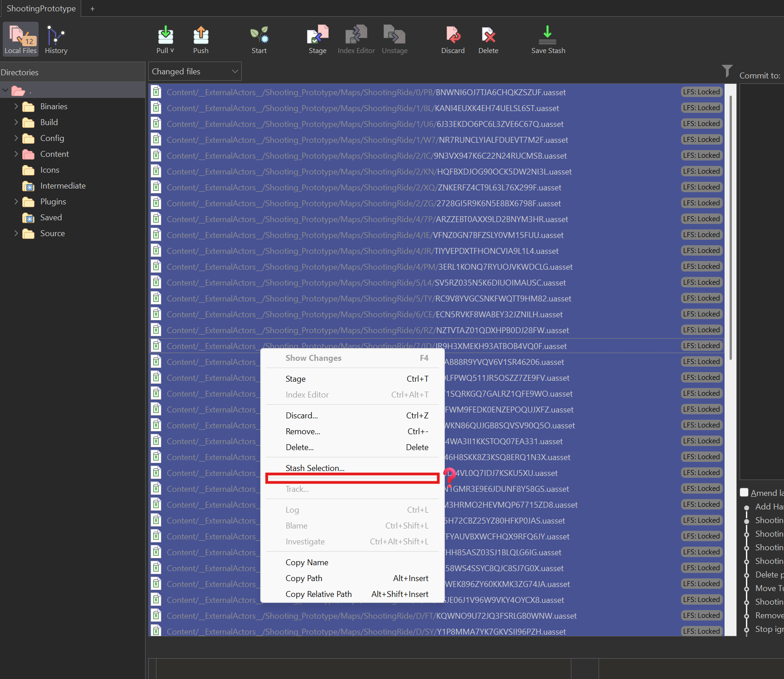Viewport: 784px width, 679px height.
Task: Expand the Source folder
Action: coord(16,233)
